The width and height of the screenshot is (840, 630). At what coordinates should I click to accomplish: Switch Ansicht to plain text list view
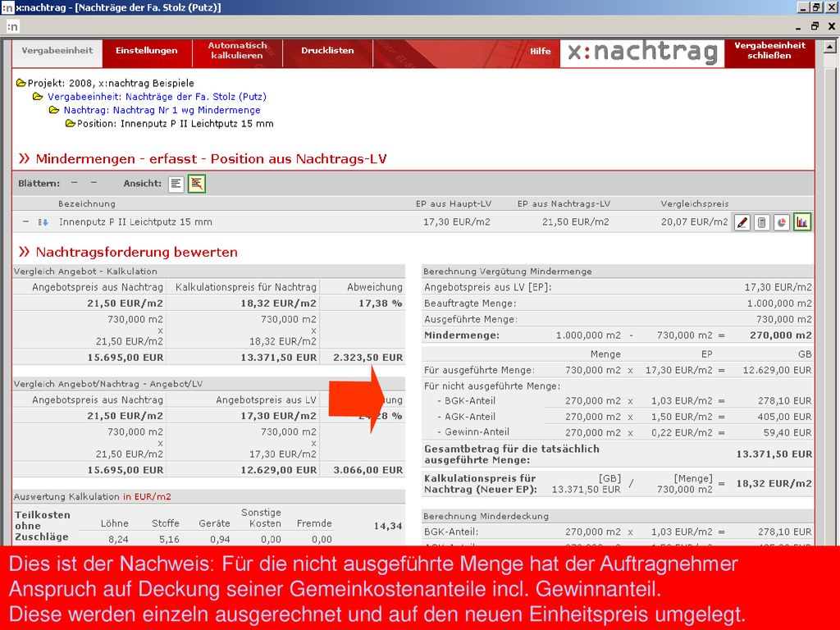[x=176, y=184]
